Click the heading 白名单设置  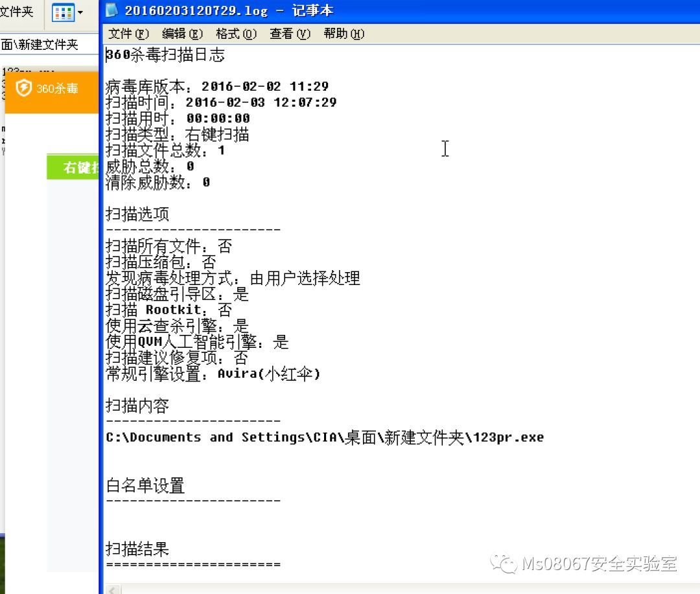tap(146, 486)
